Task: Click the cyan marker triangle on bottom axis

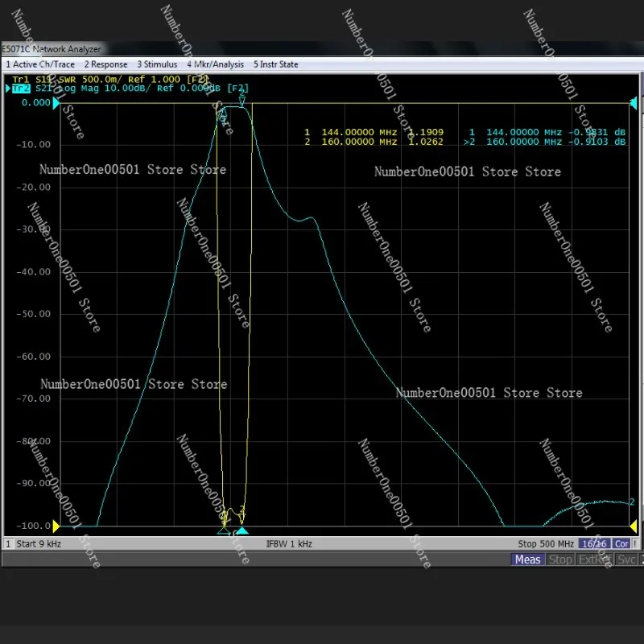Action: coord(242,530)
